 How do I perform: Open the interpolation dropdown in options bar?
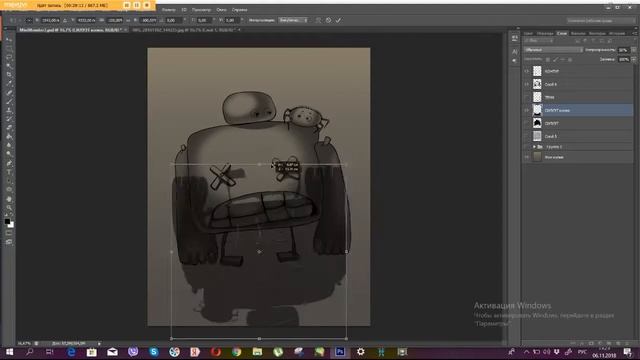coord(293,20)
